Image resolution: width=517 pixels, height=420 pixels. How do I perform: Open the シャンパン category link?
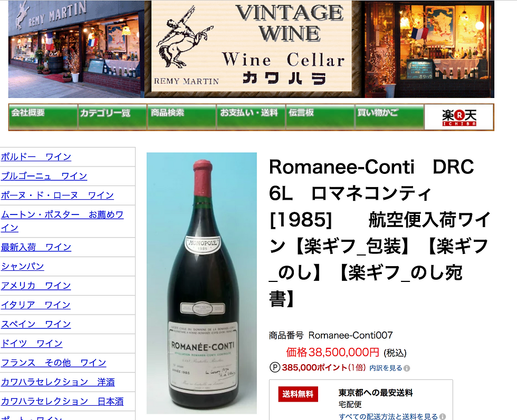(22, 266)
